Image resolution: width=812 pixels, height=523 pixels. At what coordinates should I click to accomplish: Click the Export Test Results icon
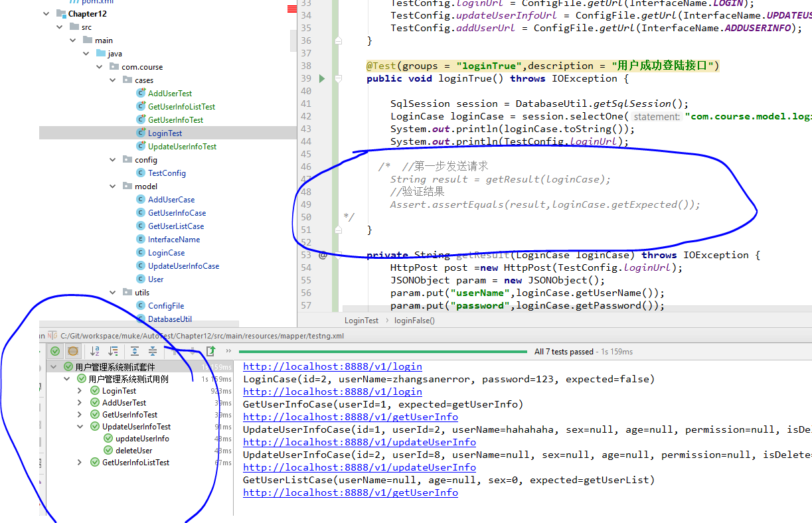pyautogui.click(x=210, y=351)
